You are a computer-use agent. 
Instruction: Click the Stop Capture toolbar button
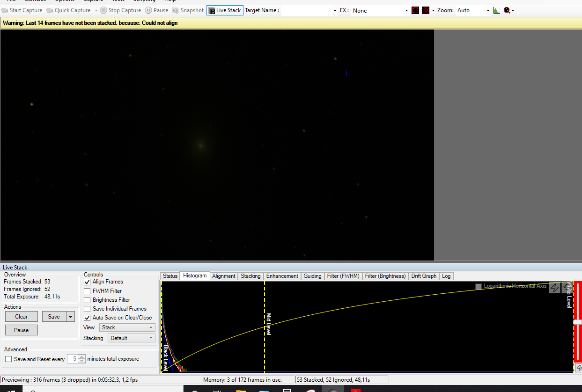(120, 10)
